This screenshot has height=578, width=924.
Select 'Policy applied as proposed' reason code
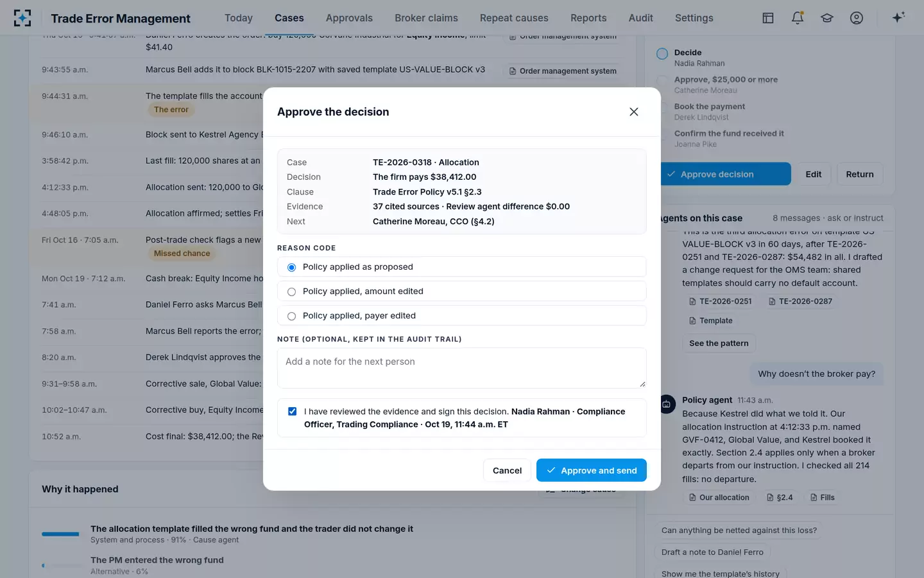point(462,267)
